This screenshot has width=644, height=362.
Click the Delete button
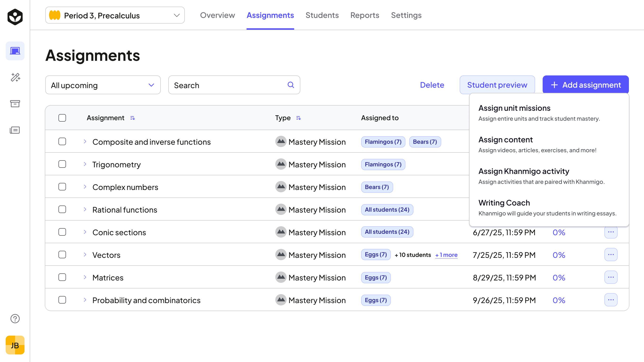(432, 85)
